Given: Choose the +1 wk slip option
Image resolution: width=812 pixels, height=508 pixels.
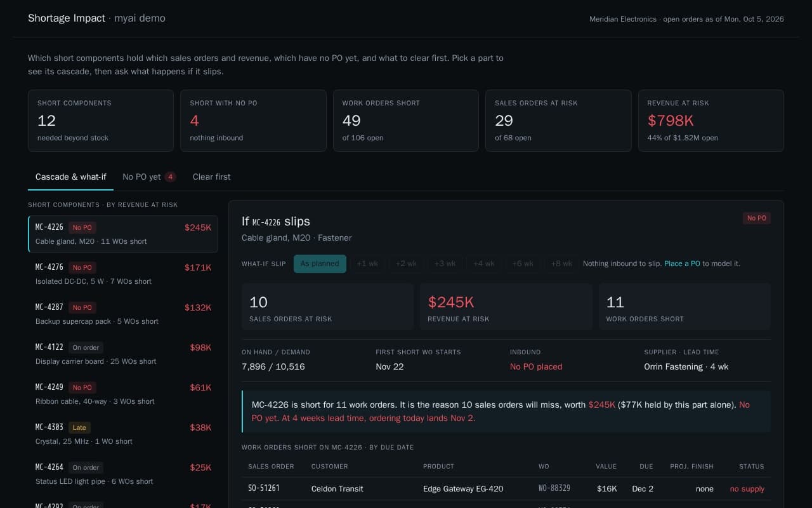Looking at the screenshot, I should [367, 264].
